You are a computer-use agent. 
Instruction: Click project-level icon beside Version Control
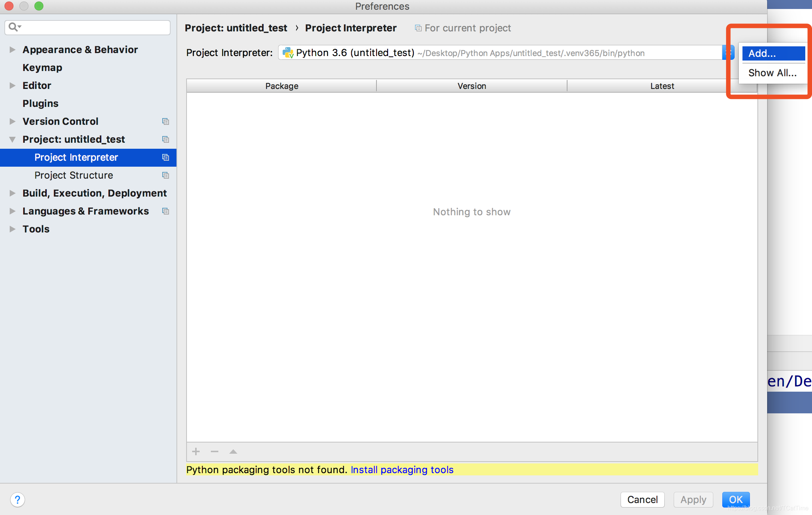(166, 121)
